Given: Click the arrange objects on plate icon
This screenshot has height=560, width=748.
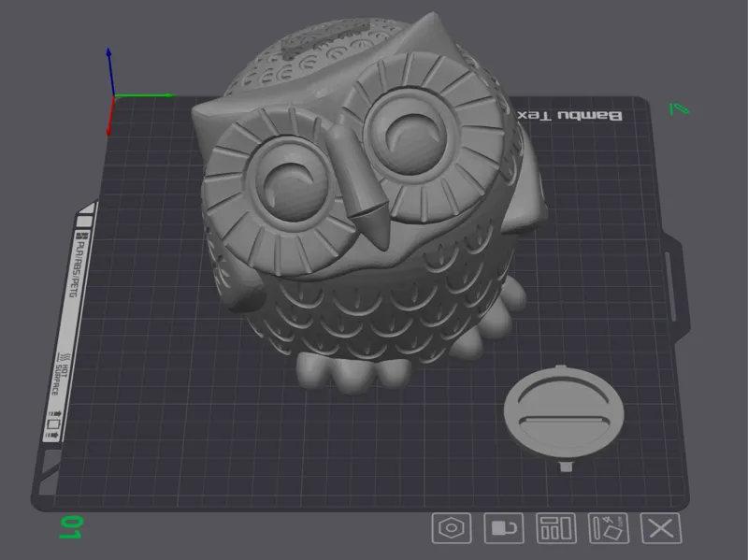Looking at the screenshot, I should point(555,528).
